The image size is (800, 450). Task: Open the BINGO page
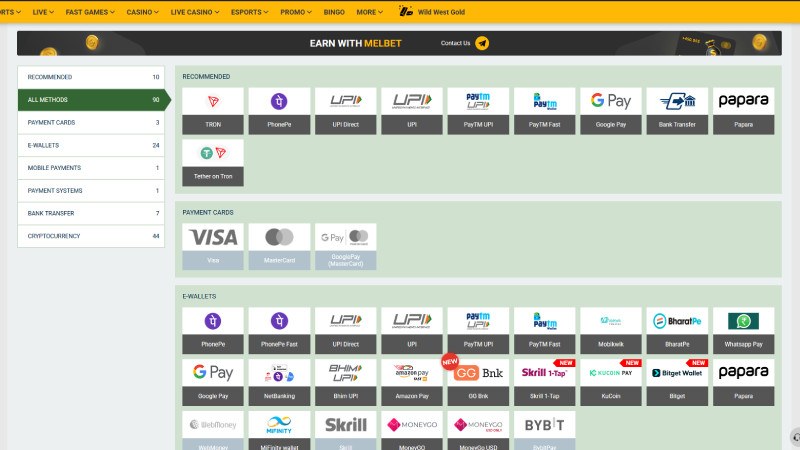(334, 12)
